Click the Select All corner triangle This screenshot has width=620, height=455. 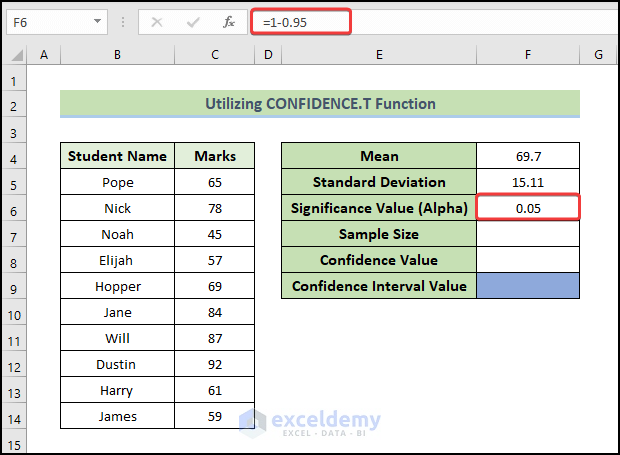pyautogui.click(x=15, y=56)
